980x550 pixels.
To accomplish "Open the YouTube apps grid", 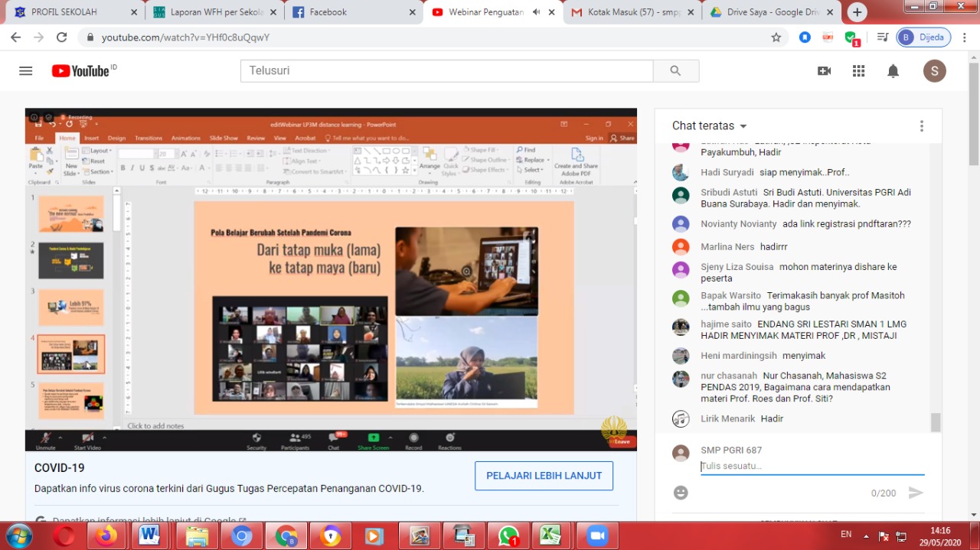I will pyautogui.click(x=858, y=70).
